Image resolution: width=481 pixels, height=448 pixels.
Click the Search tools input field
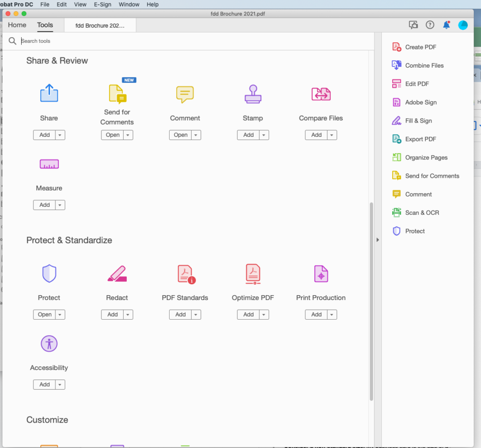pyautogui.click(x=196, y=41)
